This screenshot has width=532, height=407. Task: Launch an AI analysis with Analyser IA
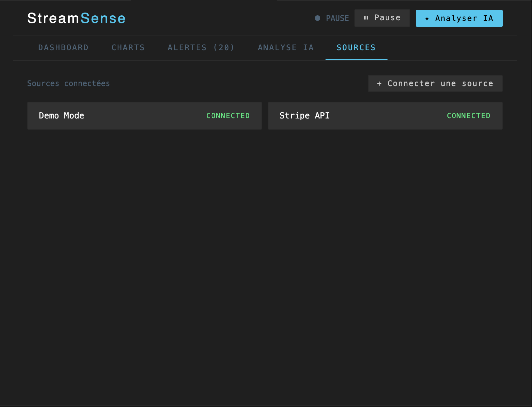point(459,18)
